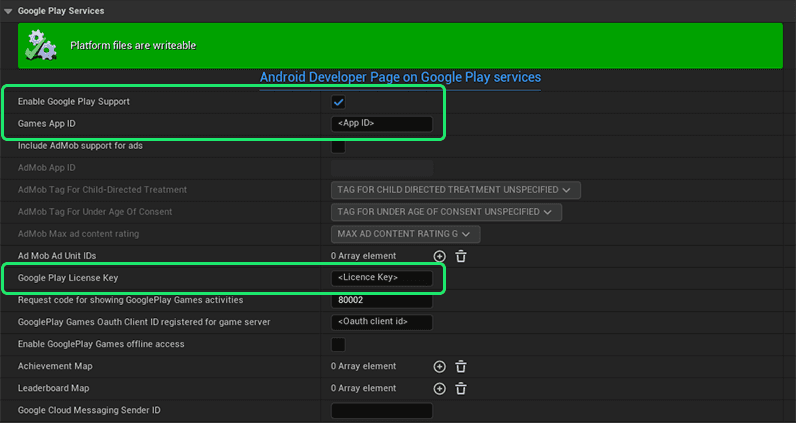
Task: Enable GooglePlay Games offline access checkbox
Action: click(338, 344)
